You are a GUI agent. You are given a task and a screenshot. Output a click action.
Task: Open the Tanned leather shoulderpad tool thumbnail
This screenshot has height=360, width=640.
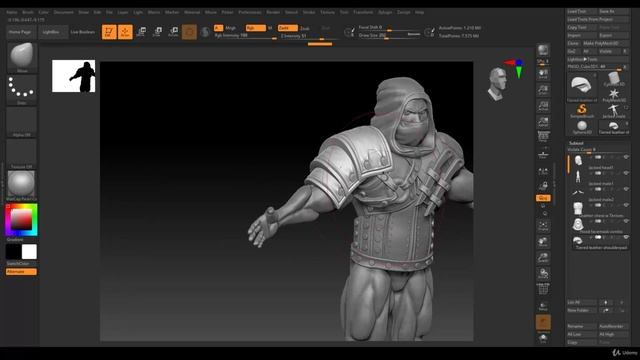pyautogui.click(x=582, y=87)
